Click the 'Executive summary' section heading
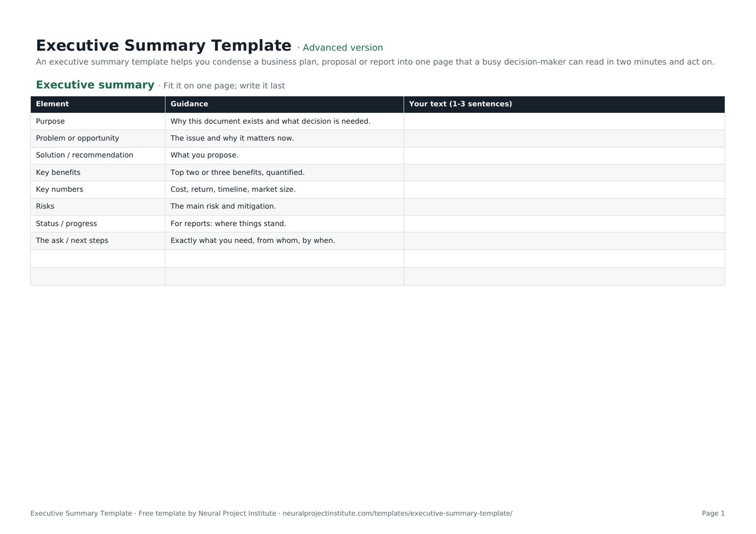This screenshot has width=756, height=534. click(95, 85)
